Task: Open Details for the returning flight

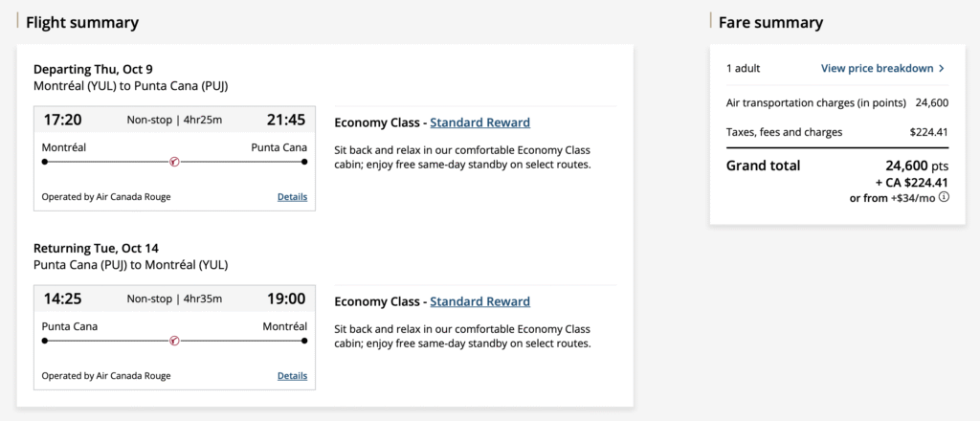Action: click(292, 376)
